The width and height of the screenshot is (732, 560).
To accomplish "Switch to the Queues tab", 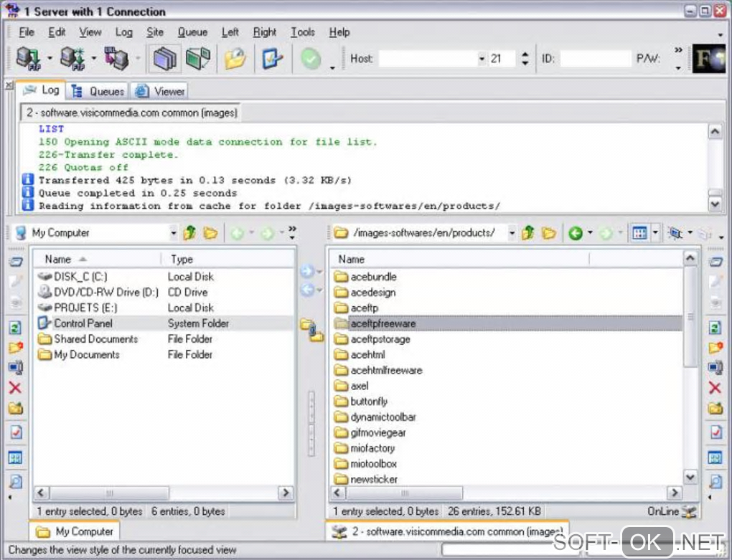I will pos(98,91).
